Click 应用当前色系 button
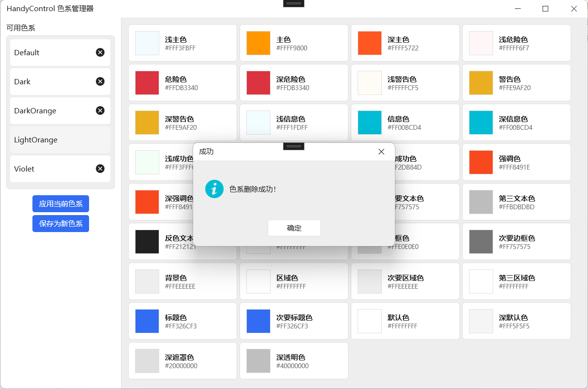The width and height of the screenshot is (588, 389). [60, 204]
